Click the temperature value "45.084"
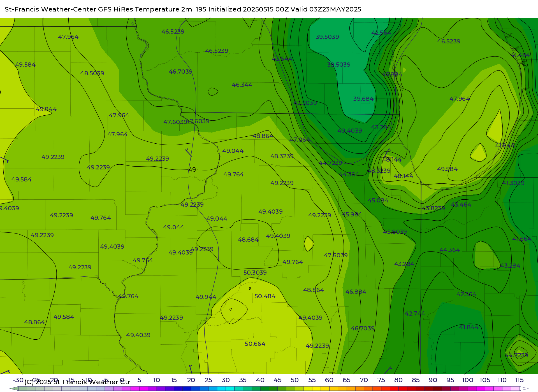 click(x=378, y=200)
